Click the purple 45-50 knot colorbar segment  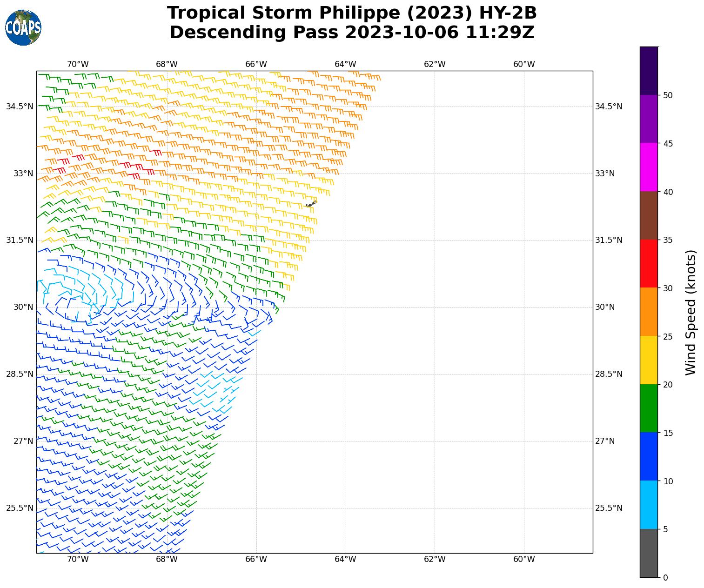tap(649, 119)
